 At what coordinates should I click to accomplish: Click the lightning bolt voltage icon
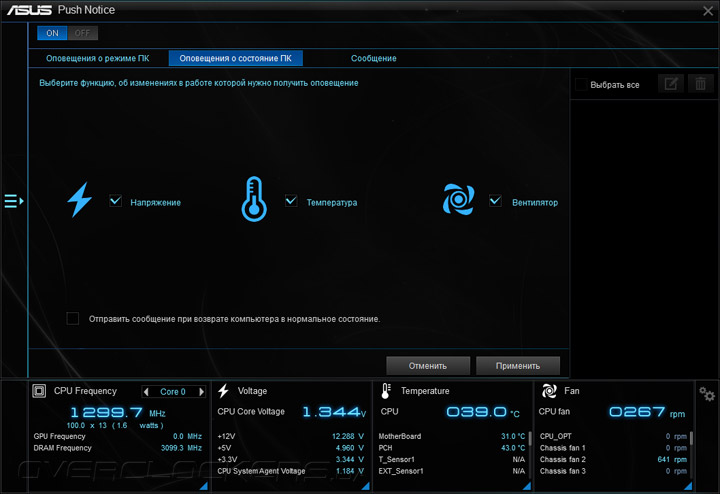pos(79,199)
